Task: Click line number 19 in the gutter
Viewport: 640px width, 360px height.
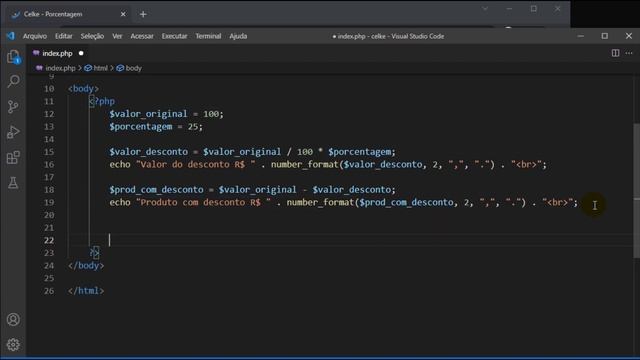Action: click(49, 202)
